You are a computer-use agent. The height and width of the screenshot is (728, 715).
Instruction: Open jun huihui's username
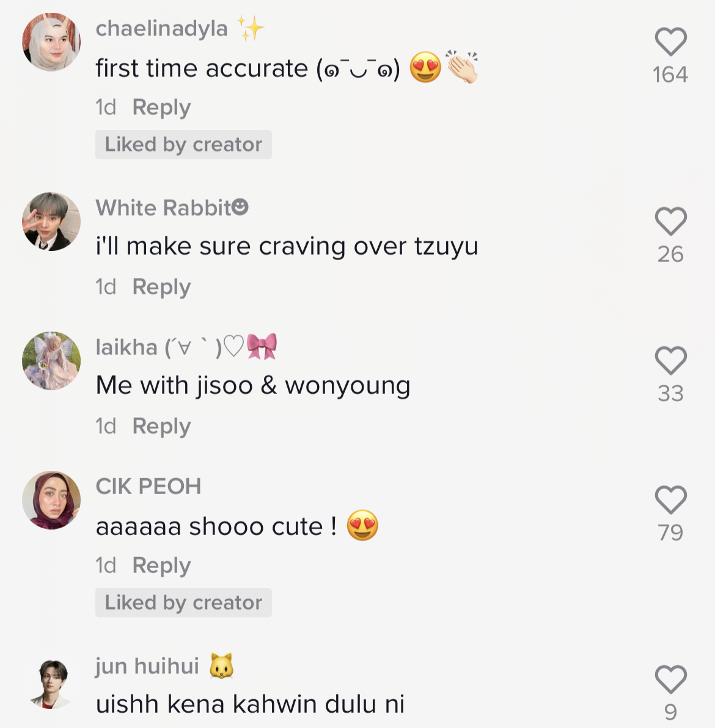[147, 666]
